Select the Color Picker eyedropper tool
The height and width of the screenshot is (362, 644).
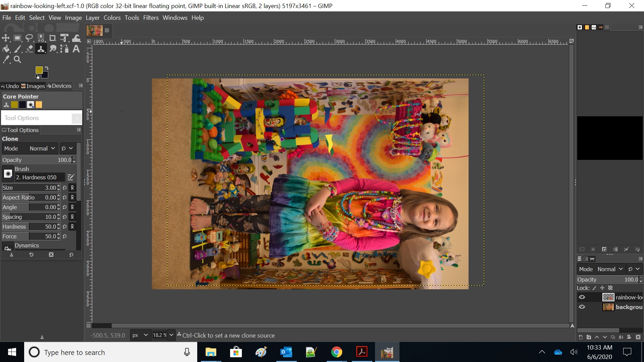6,60
